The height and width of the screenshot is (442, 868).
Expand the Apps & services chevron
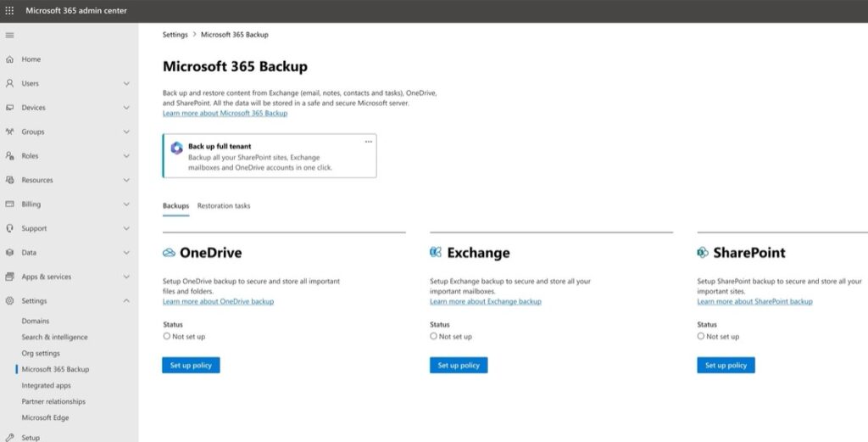click(x=126, y=277)
